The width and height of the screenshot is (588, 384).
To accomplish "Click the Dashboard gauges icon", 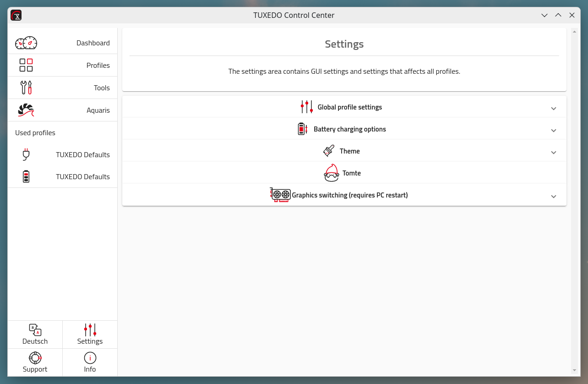I will (26, 43).
